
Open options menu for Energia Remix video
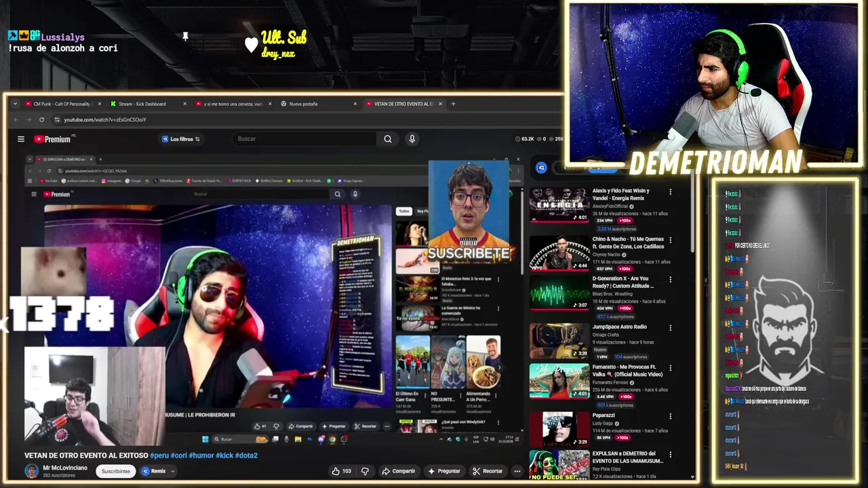(671, 192)
